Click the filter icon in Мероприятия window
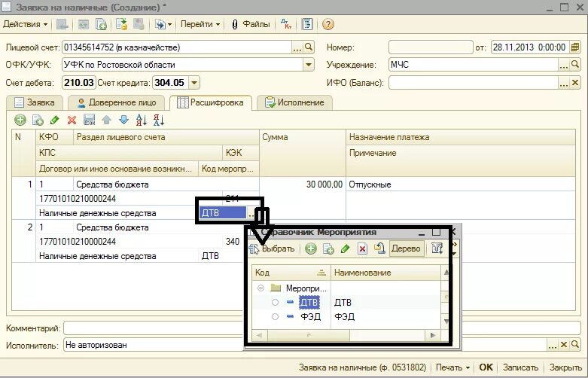This screenshot has height=378, width=588. (437, 248)
